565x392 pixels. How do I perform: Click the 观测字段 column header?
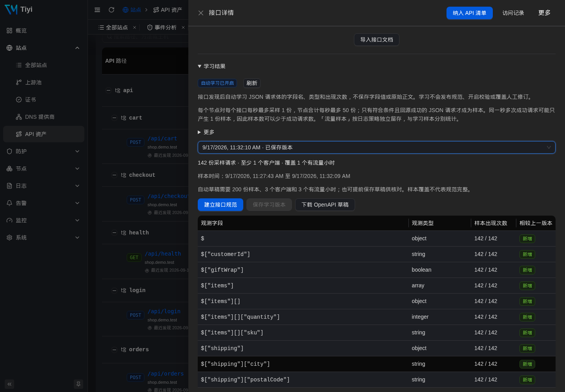pyautogui.click(x=303, y=223)
